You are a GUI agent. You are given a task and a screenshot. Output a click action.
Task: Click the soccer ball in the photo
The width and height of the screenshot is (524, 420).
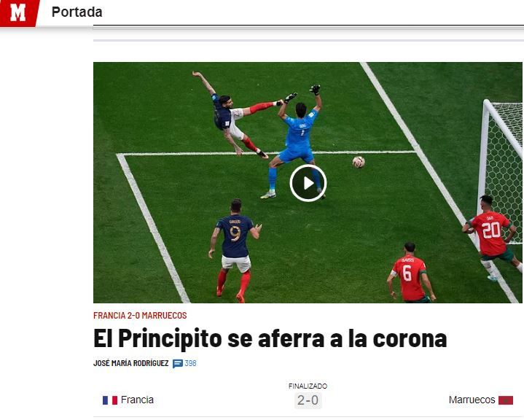pyautogui.click(x=359, y=162)
